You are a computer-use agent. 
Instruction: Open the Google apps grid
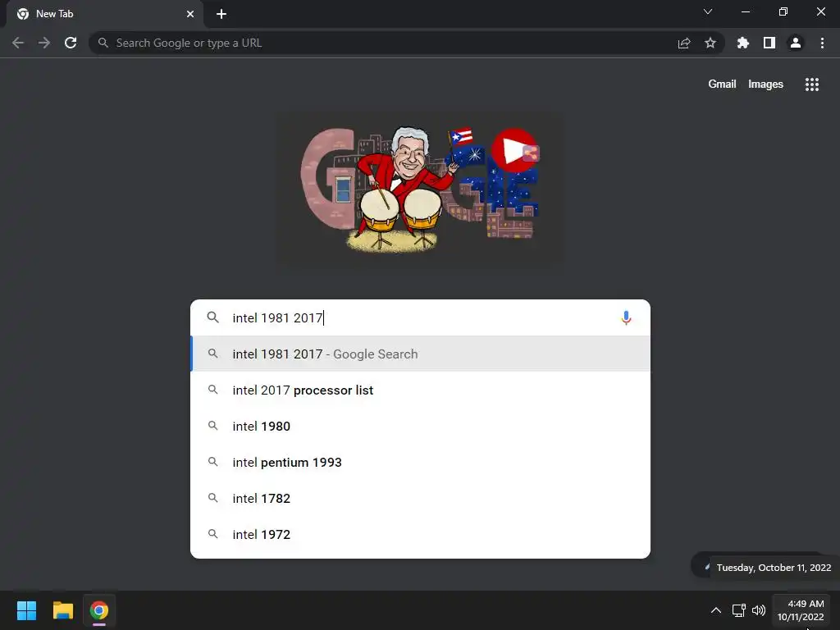(812, 84)
